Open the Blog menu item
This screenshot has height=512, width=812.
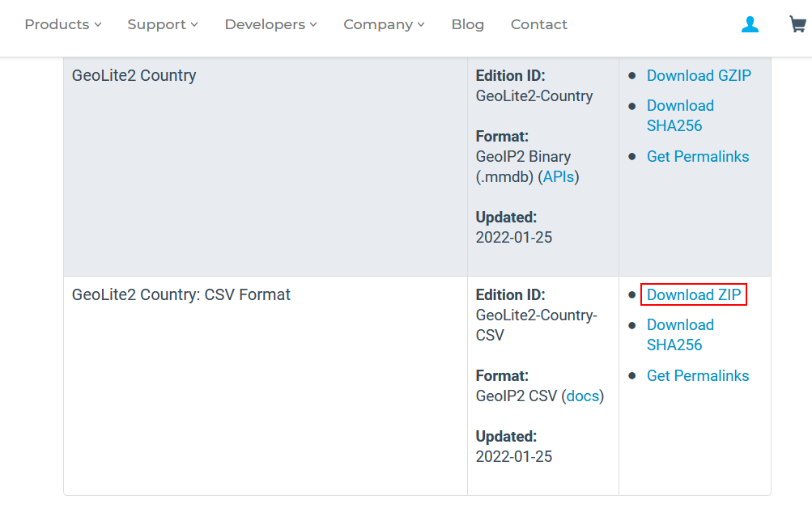[x=467, y=24]
